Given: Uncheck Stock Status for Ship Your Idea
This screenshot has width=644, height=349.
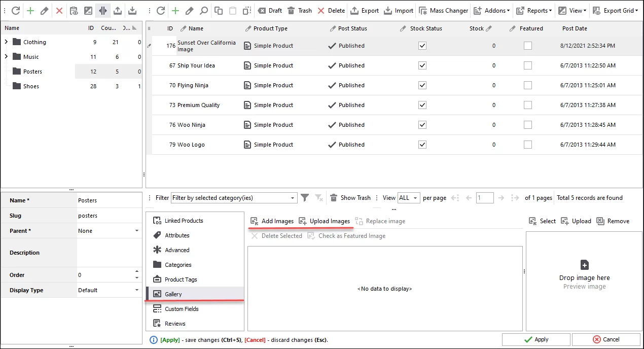Looking at the screenshot, I should pyautogui.click(x=422, y=65).
